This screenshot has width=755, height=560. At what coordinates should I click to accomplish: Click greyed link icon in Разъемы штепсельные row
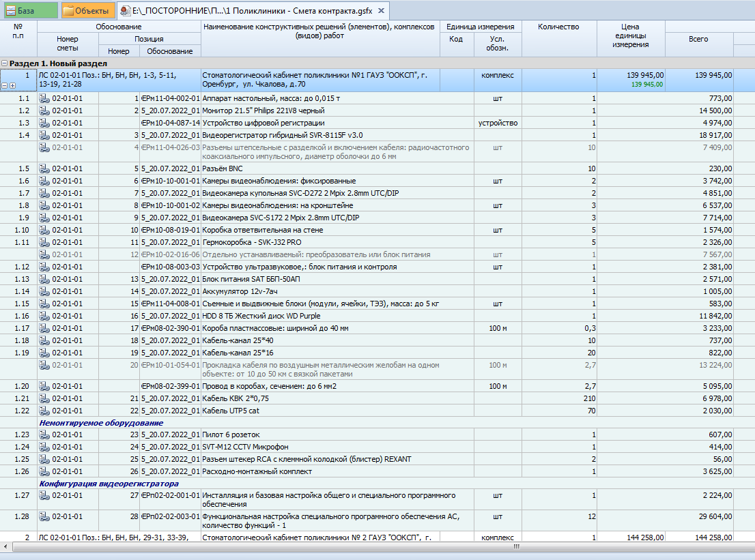(x=45, y=147)
